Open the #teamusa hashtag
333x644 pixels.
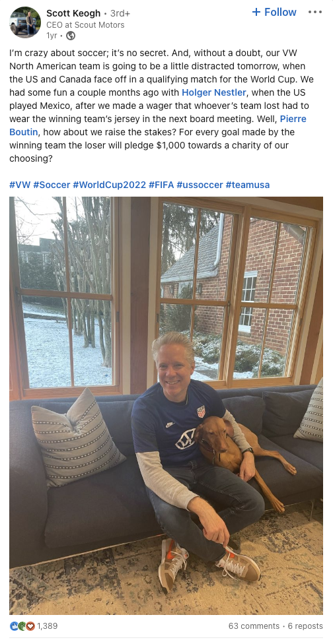(x=248, y=185)
